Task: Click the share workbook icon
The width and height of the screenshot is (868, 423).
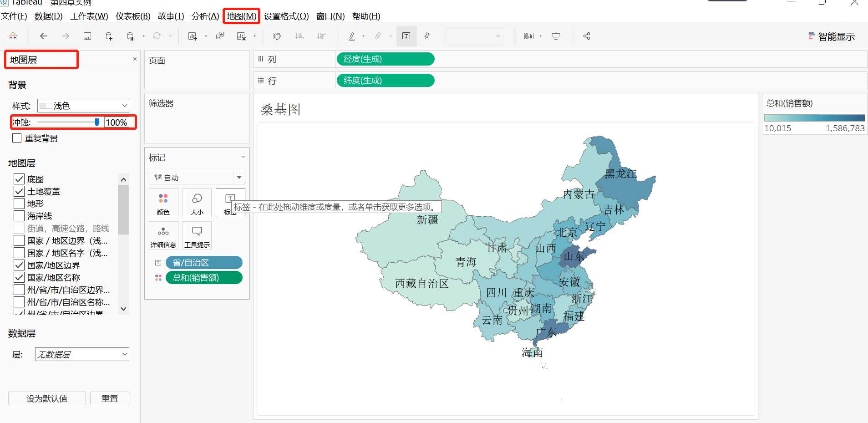Action: [x=587, y=36]
